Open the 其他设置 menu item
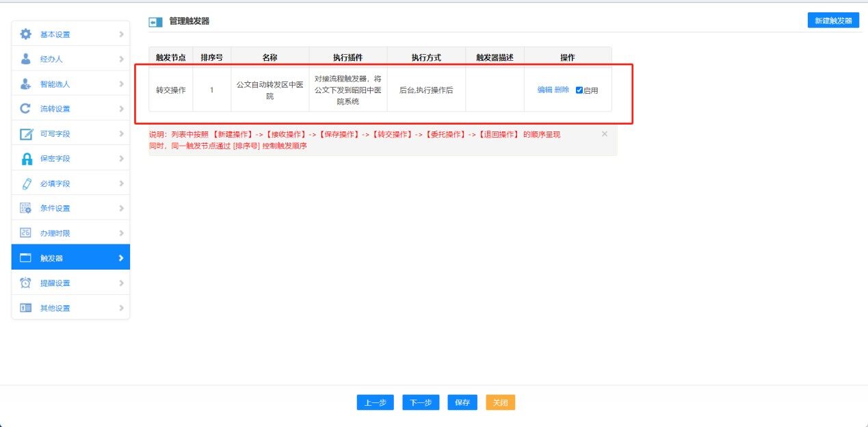Image resolution: width=868 pixels, height=427 pixels. pyautogui.click(x=55, y=308)
